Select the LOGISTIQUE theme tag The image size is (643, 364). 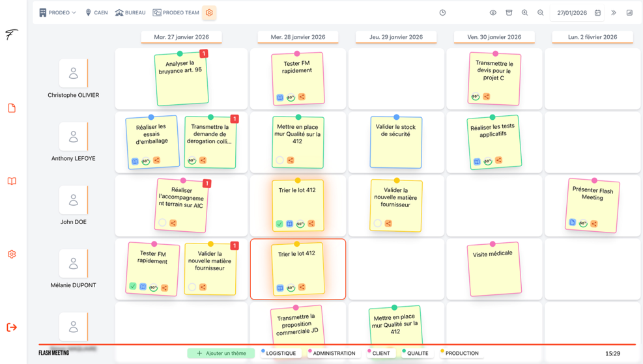point(281,354)
